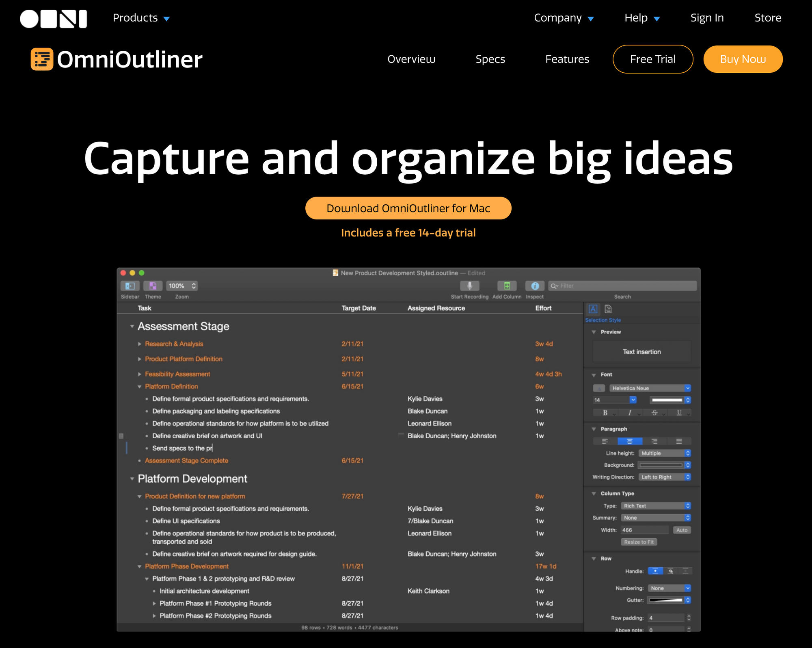This screenshot has width=812, height=648.
Task: Collapse the Assessment Stage section
Action: tap(132, 326)
